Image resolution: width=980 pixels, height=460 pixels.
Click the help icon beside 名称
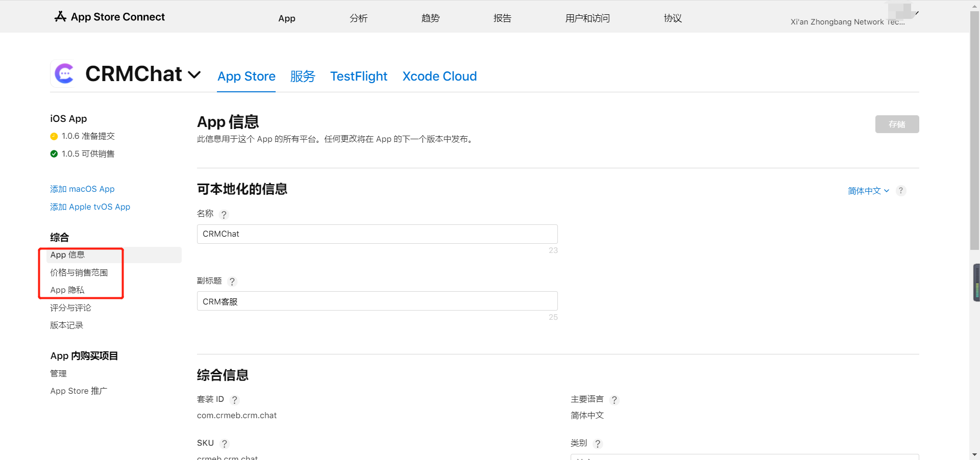point(224,215)
